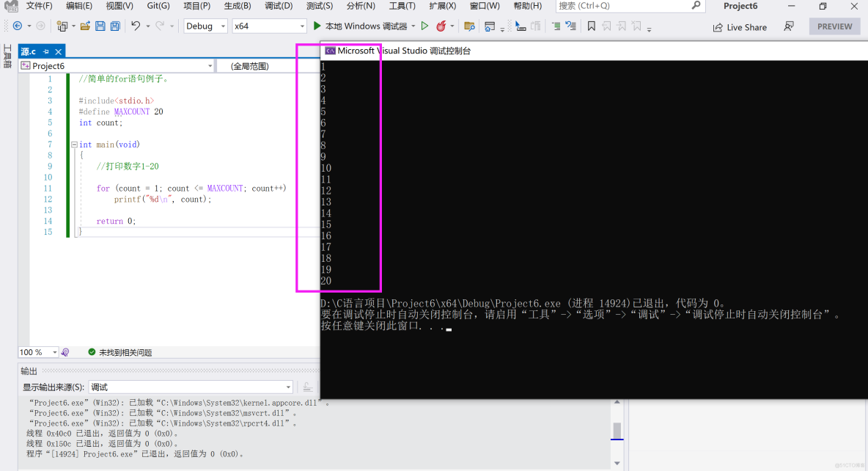Click the Navigate Backward arrow icon
868x471 pixels.
(17, 26)
